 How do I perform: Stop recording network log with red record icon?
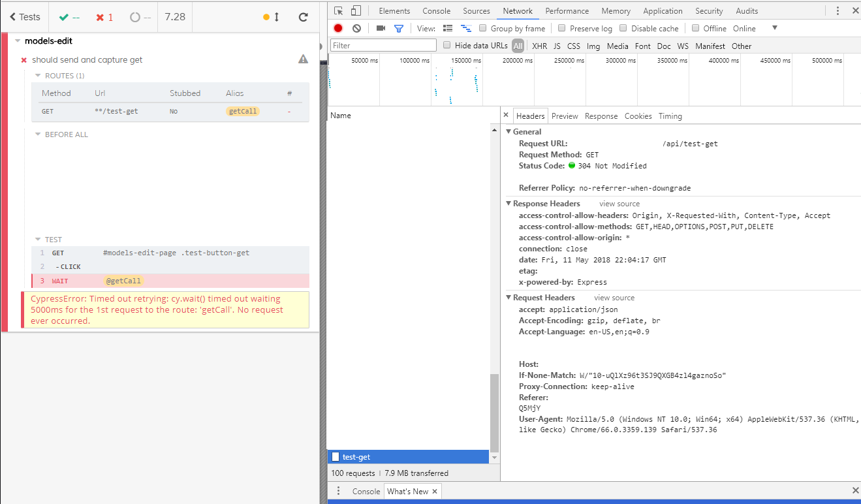click(337, 28)
